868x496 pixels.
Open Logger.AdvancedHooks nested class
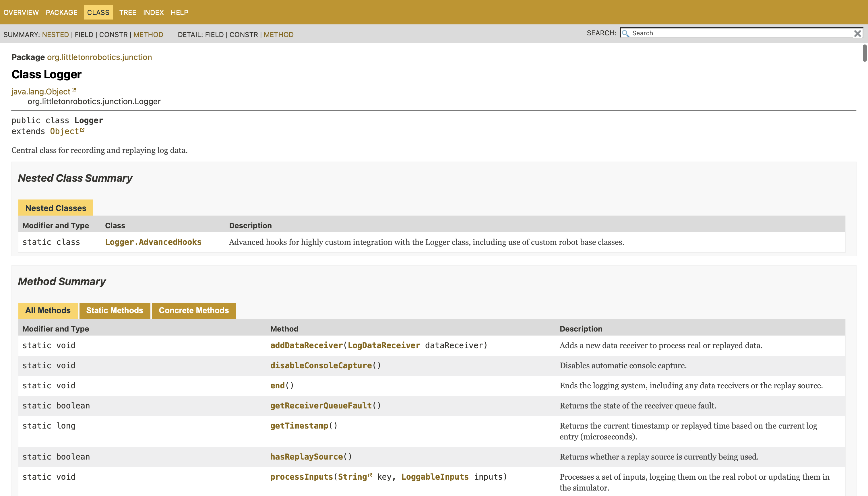coord(153,242)
